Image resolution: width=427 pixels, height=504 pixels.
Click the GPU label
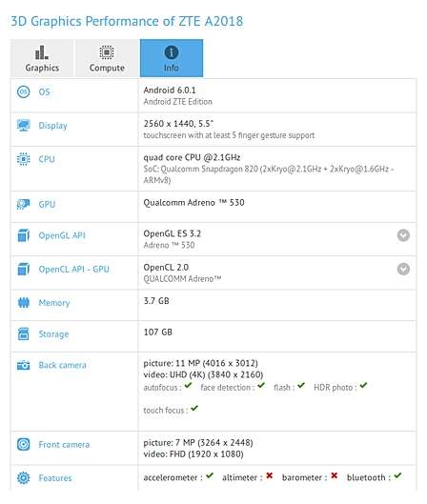tap(47, 204)
